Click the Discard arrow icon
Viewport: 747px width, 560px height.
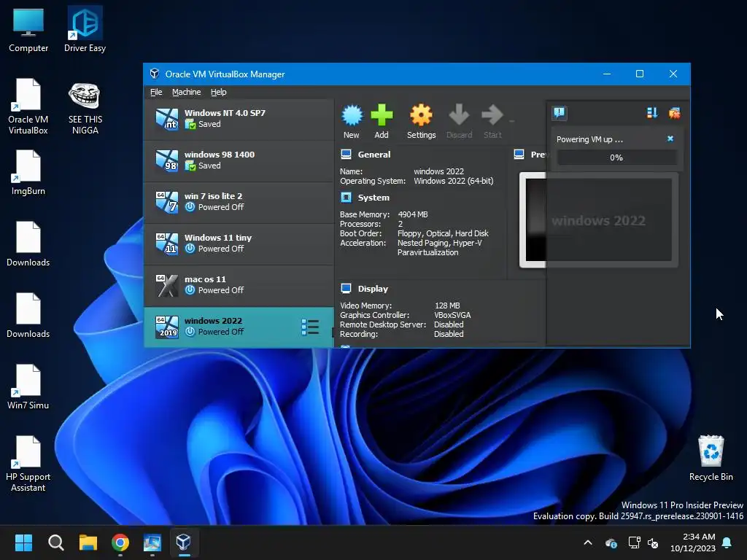tap(459, 115)
